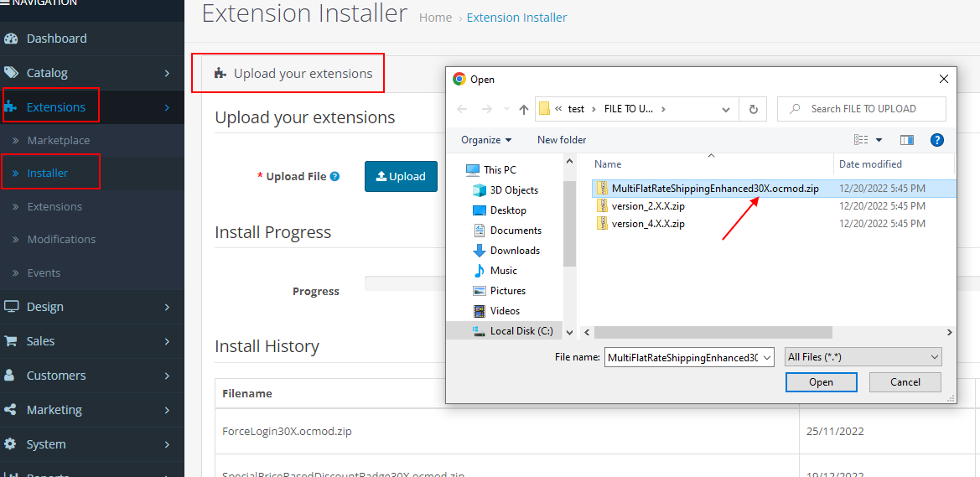
Task: Expand the Catalog menu chevron
Action: coord(167,73)
